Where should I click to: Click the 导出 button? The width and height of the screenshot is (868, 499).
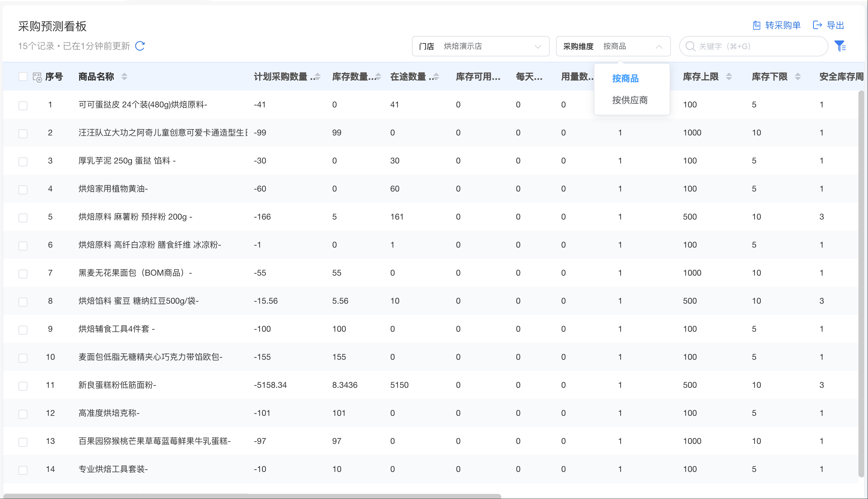tap(835, 25)
